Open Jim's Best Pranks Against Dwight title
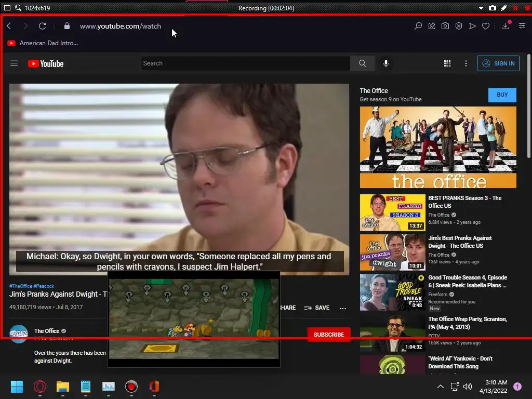The image size is (532, 399). [x=460, y=242]
